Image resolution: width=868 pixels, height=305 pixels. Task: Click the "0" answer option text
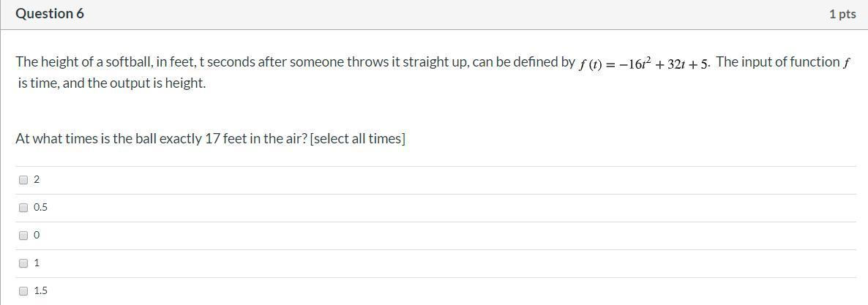pos(37,236)
